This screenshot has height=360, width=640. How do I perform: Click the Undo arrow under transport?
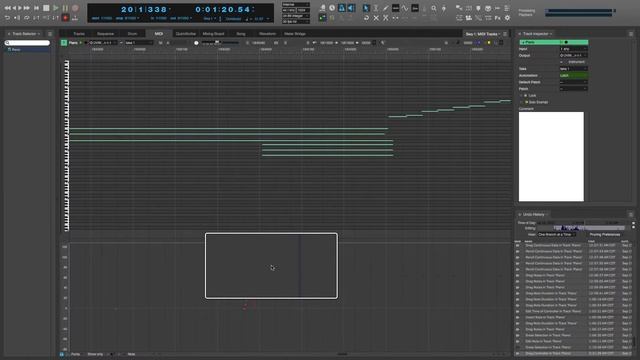pos(7,18)
